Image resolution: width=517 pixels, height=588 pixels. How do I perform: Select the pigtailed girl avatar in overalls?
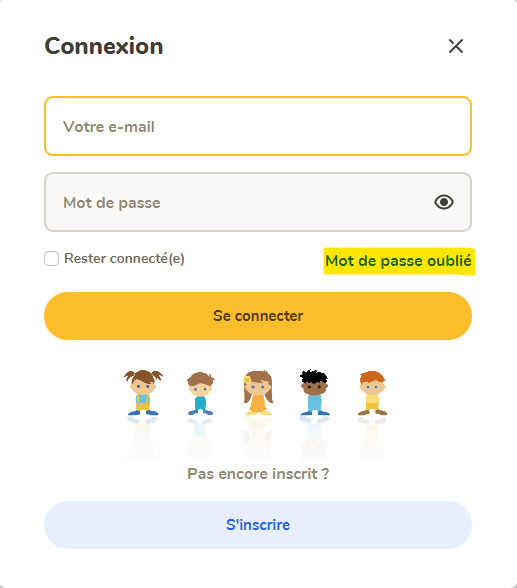tap(143, 393)
